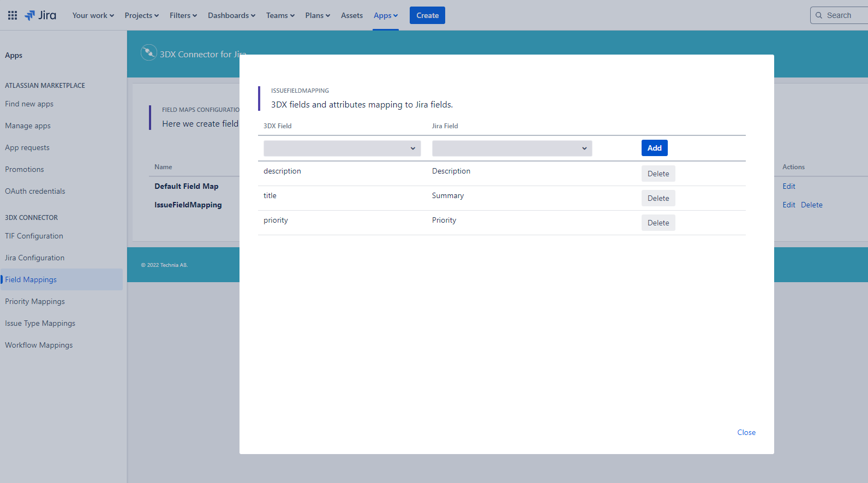The image size is (868, 483).
Task: Click the search magnifier icon
Action: point(819,15)
